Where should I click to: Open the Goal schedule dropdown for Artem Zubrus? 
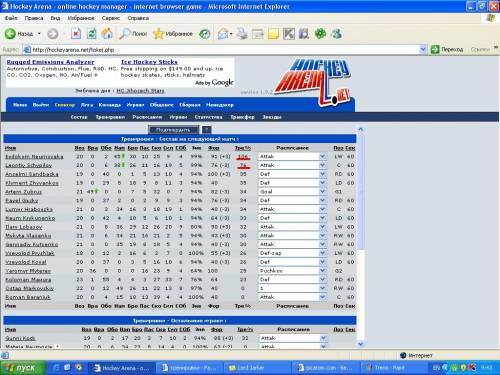point(322,192)
